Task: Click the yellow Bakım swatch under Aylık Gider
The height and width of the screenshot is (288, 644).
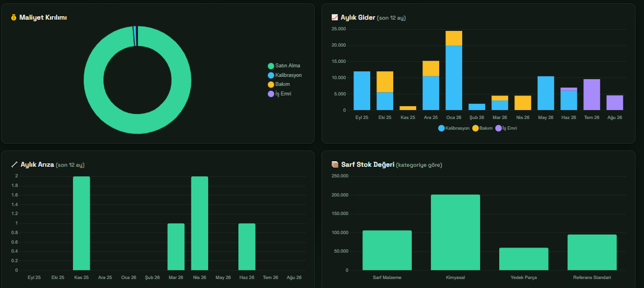Action: (x=476, y=128)
